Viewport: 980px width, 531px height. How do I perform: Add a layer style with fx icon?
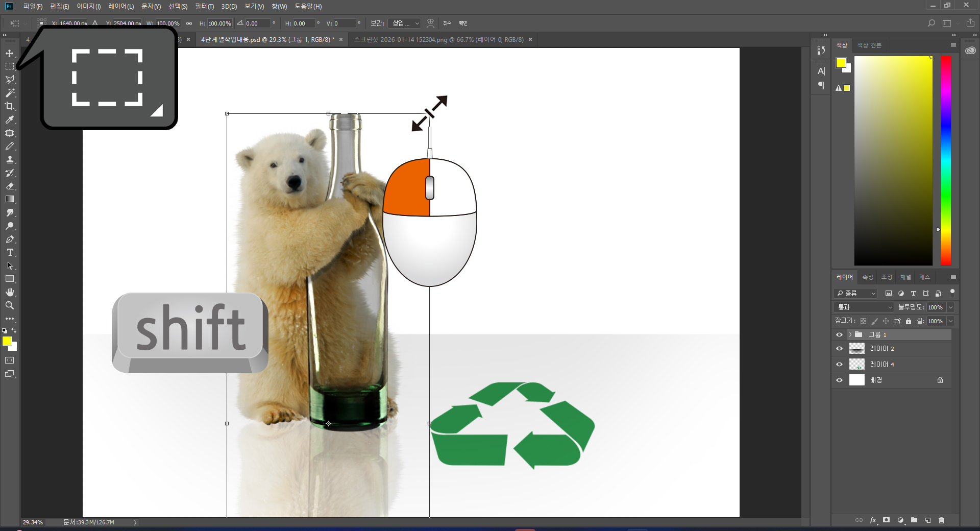point(873,520)
